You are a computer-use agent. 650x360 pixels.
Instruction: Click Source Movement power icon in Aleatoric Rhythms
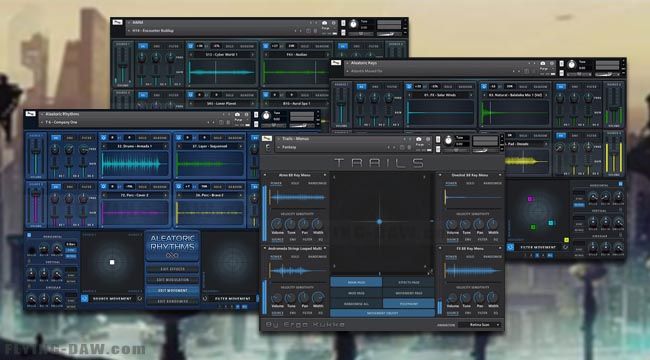point(85,298)
